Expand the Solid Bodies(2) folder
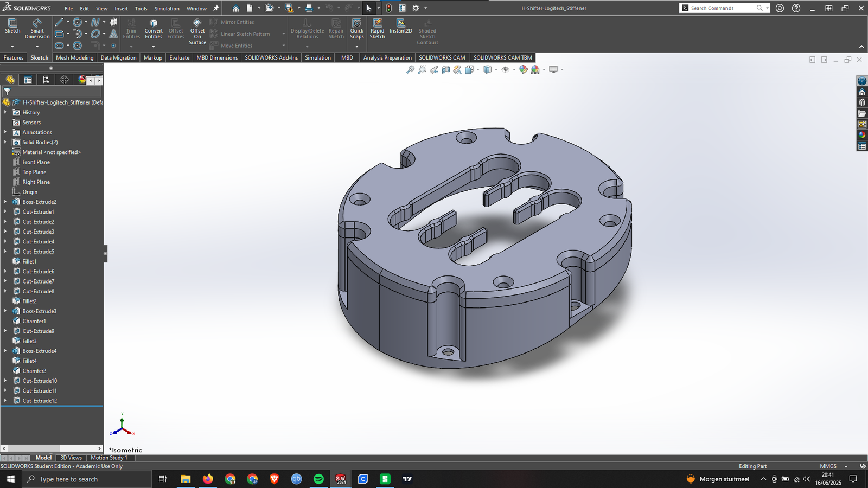868x488 pixels. click(5, 142)
